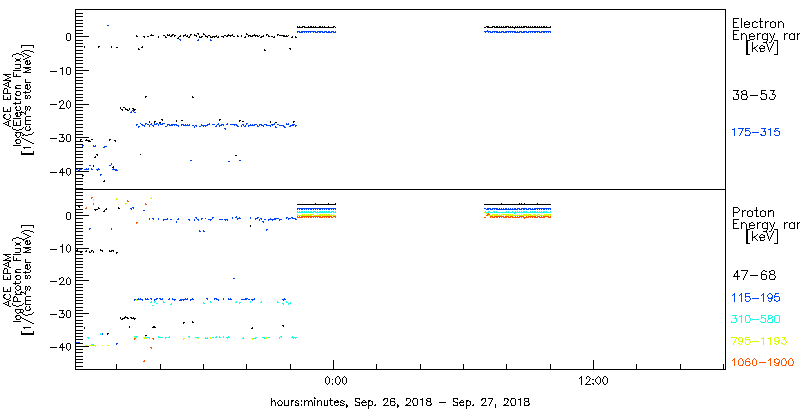Screen dimensions: 800x410
Task: Click the -20 tick on the electron flux axis
Action: pos(60,105)
